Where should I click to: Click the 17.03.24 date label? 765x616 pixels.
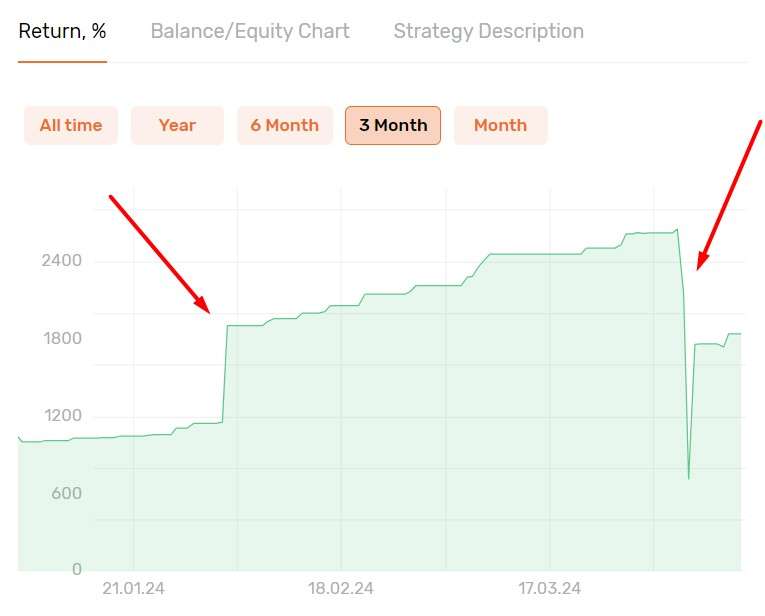coord(549,588)
